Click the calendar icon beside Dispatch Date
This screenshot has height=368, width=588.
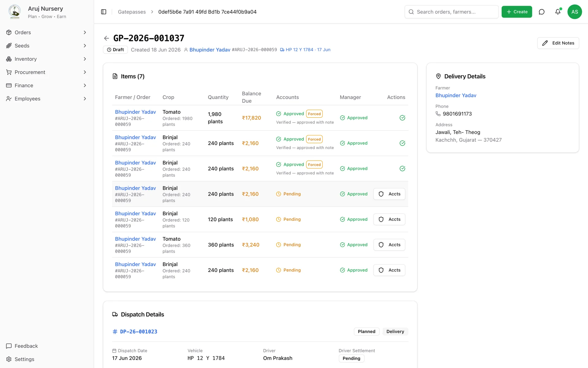(114, 351)
